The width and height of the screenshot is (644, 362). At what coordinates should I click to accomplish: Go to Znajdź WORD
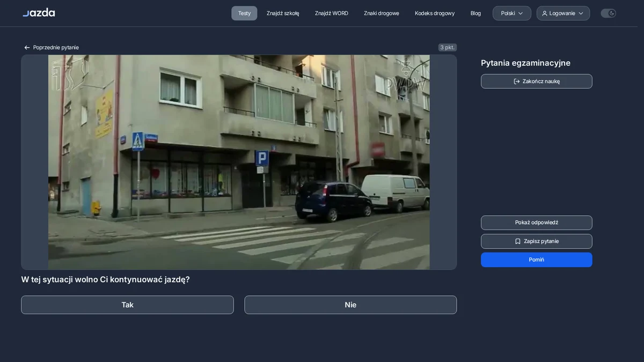coord(332,13)
